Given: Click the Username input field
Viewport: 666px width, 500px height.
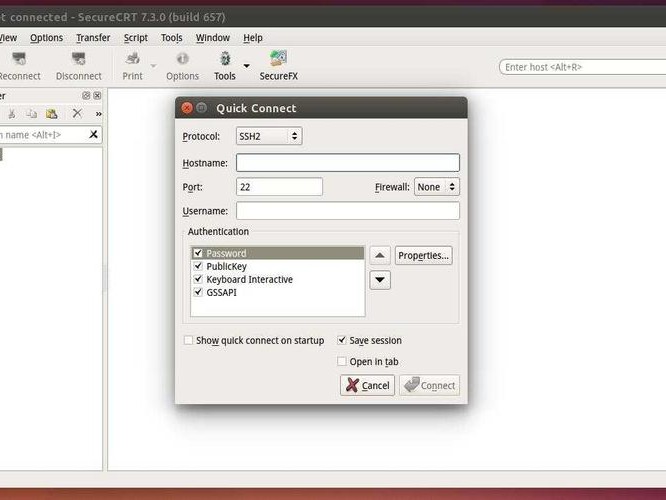Looking at the screenshot, I should (x=348, y=211).
